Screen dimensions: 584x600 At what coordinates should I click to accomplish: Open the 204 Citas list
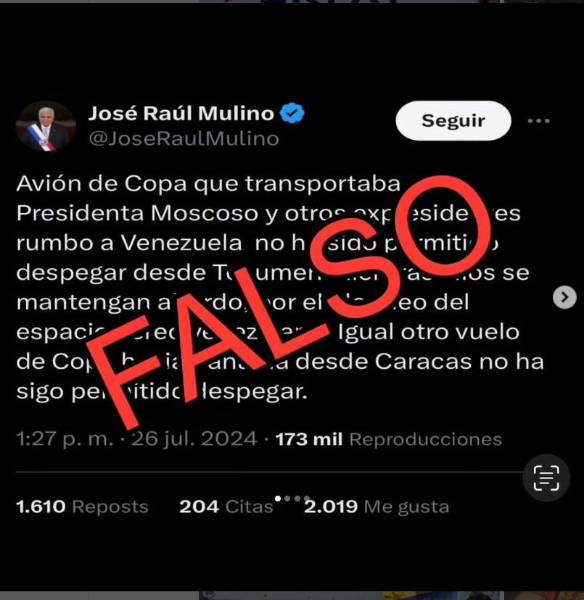click(x=226, y=507)
